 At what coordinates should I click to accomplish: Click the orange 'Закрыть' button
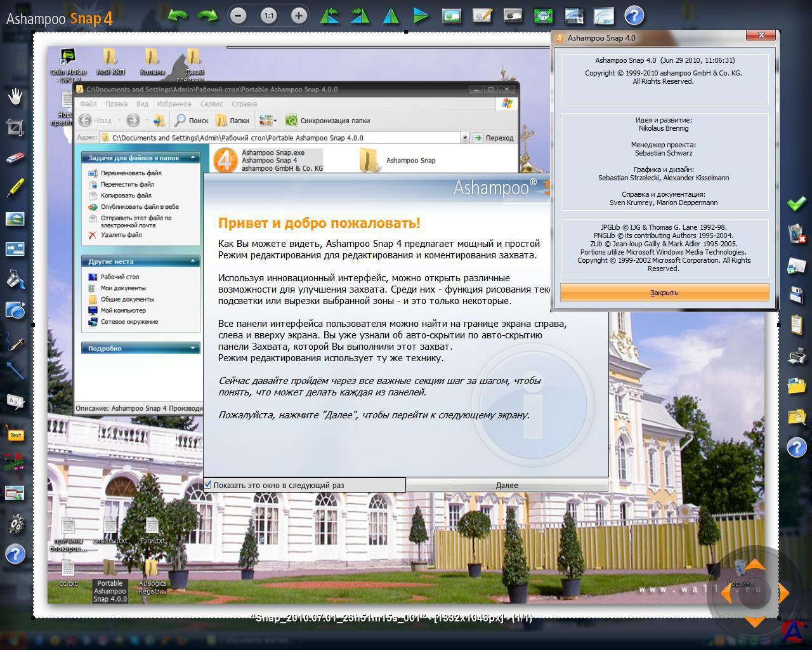[x=664, y=293]
